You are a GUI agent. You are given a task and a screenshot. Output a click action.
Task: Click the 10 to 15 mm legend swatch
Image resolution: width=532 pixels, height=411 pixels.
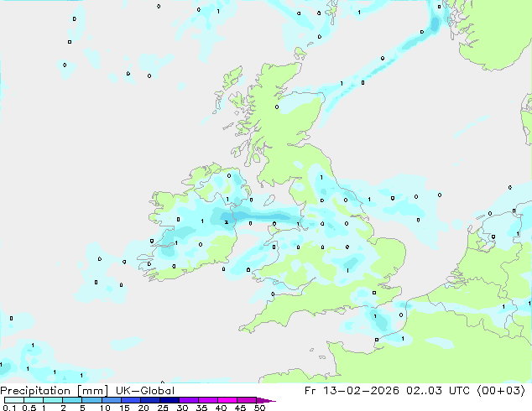111,400
